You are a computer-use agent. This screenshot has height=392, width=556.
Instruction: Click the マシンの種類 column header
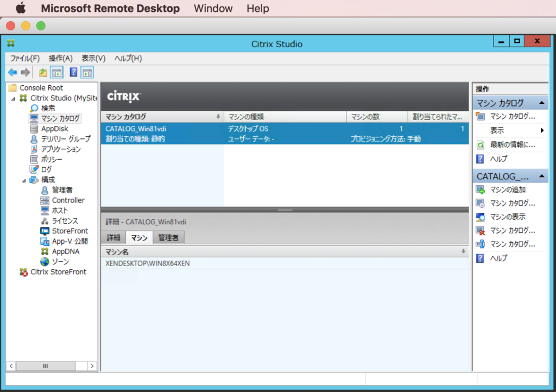point(285,117)
